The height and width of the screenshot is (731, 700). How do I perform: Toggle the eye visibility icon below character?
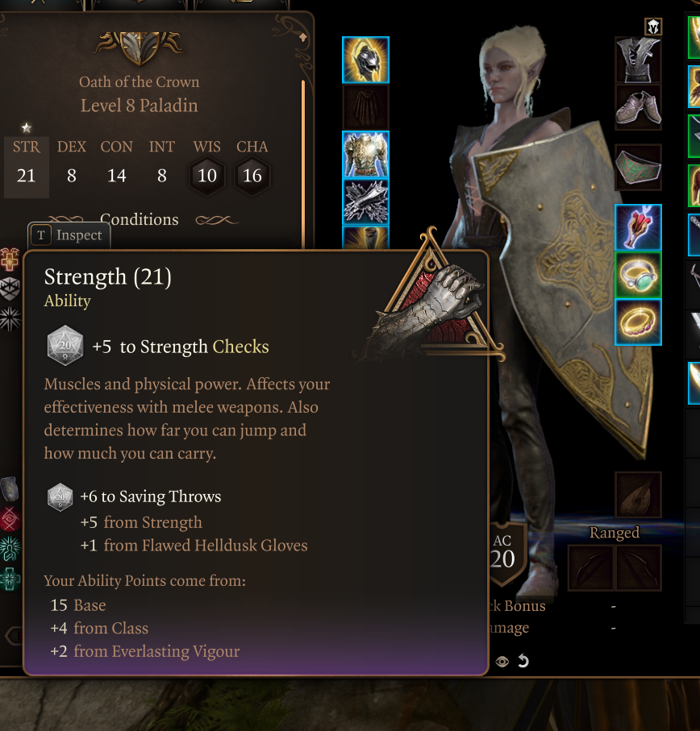coord(502,662)
